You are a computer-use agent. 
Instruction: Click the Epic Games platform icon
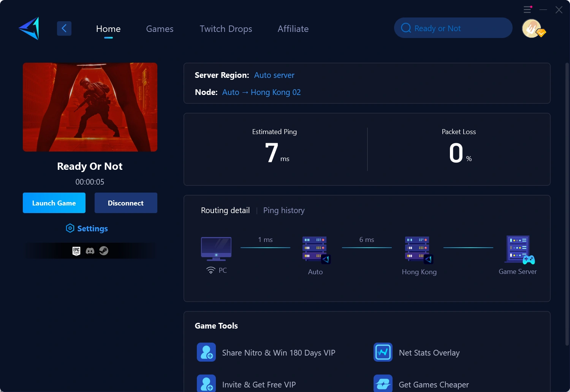pyautogui.click(x=76, y=251)
